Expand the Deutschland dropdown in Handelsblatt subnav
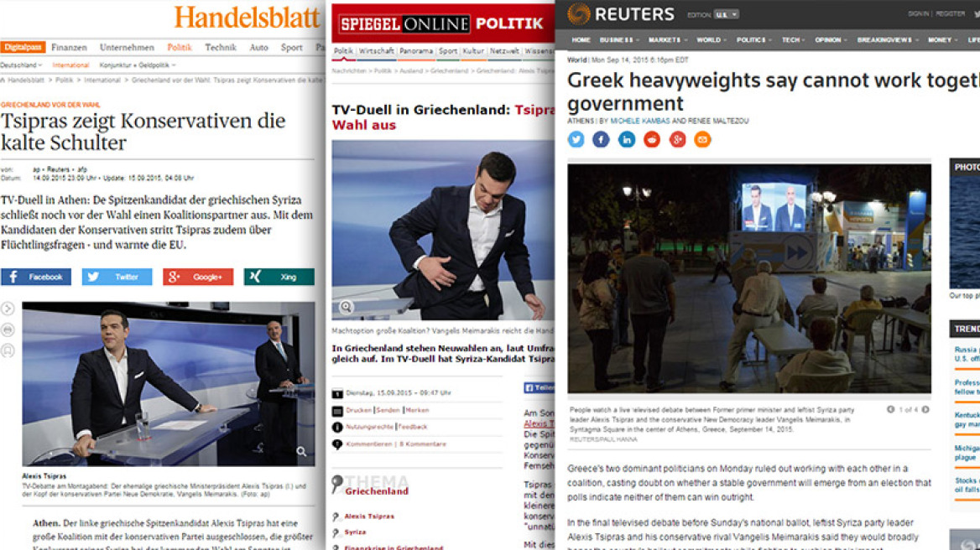 tap(21, 65)
